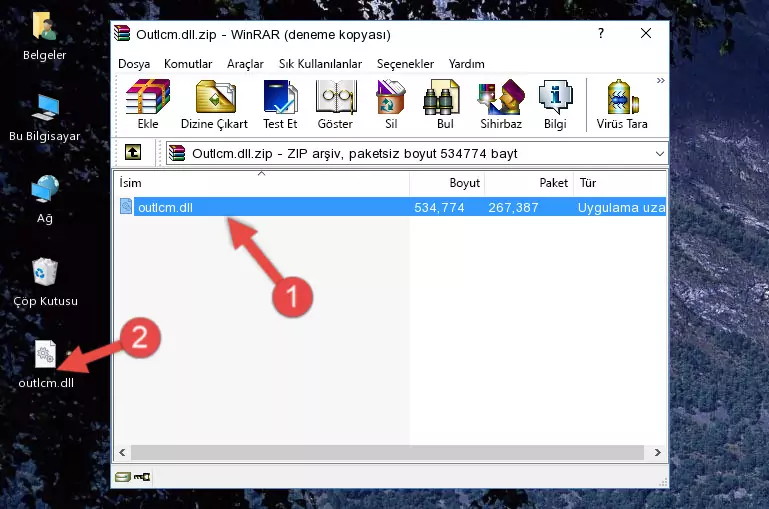Open the Sık Kullanılanlar menu

click(320, 64)
